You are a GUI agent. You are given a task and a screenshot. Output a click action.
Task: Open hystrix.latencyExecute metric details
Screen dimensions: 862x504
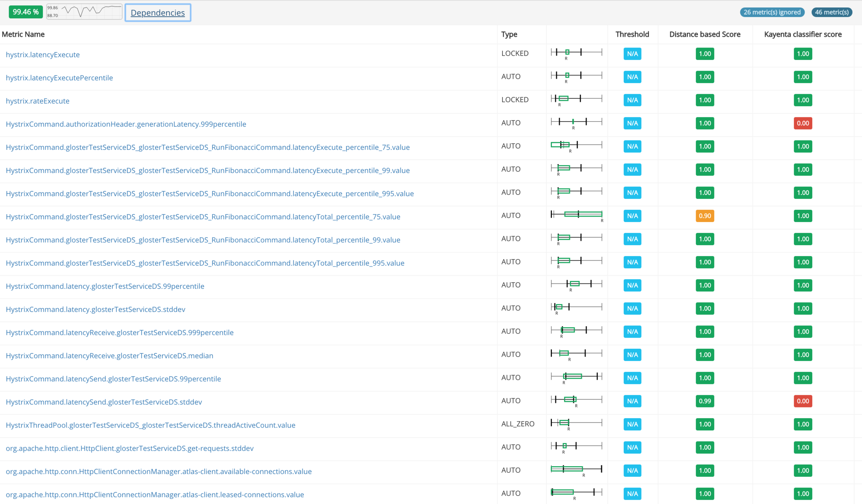point(42,54)
